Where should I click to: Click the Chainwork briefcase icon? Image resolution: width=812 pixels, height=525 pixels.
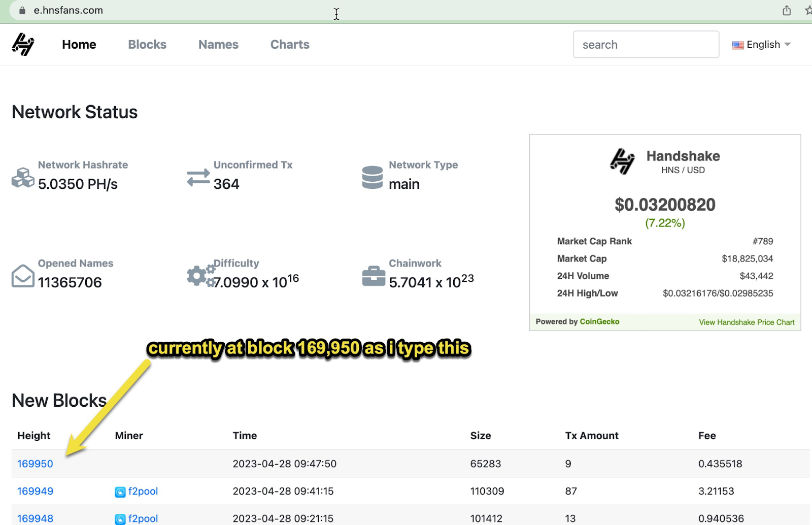(x=374, y=276)
